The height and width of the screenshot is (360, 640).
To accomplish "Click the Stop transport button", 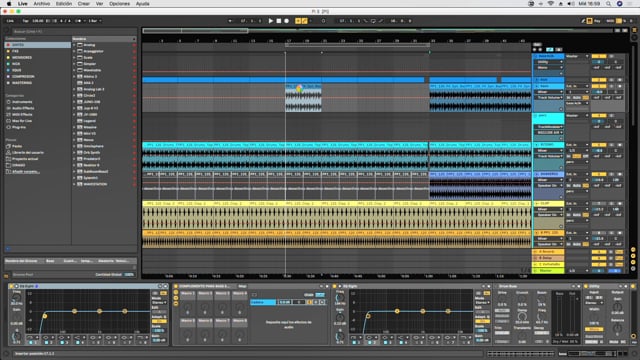I will coord(279,21).
